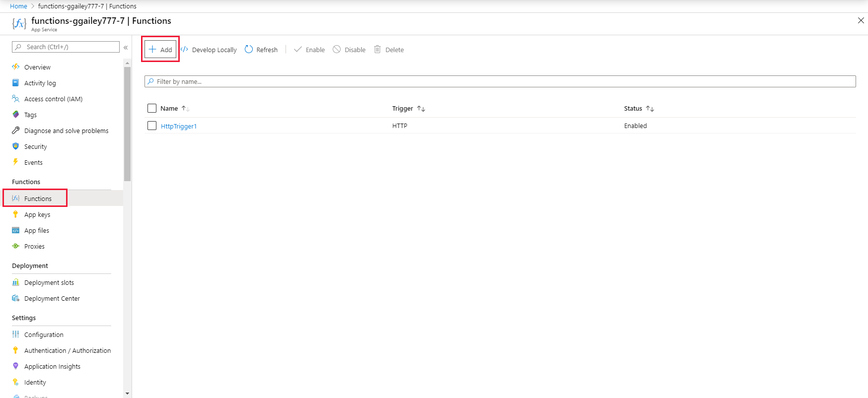Go to Home breadcrumb link
The image size is (868, 398).
[x=18, y=6]
